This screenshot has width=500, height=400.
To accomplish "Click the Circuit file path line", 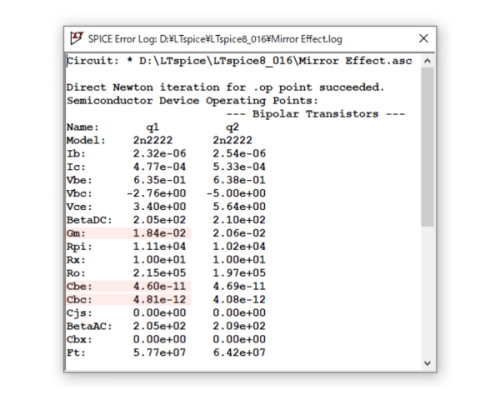I will 239,61.
